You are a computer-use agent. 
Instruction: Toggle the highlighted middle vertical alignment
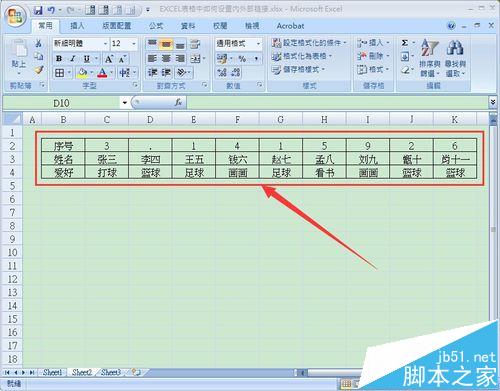tap(166, 44)
